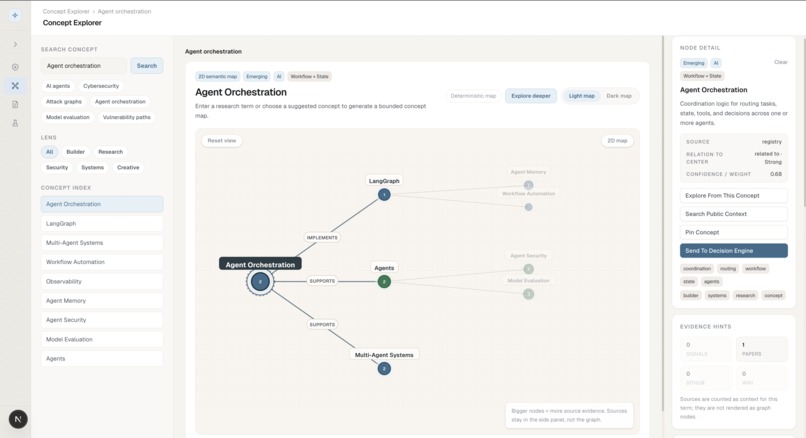Viewport: 806px width, 438px height.
Task: Click Explore From This Concept
Action: pos(734,195)
